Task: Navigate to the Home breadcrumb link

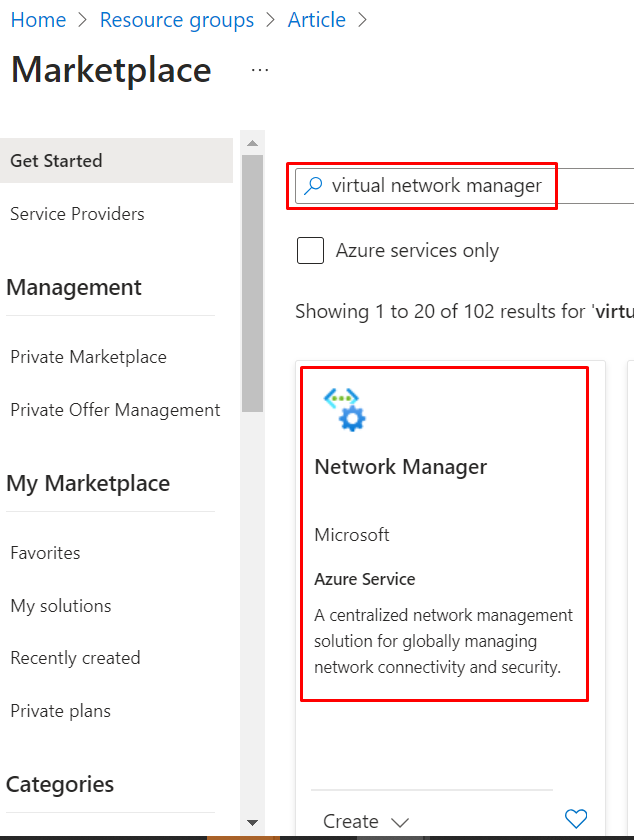Action: click(38, 20)
